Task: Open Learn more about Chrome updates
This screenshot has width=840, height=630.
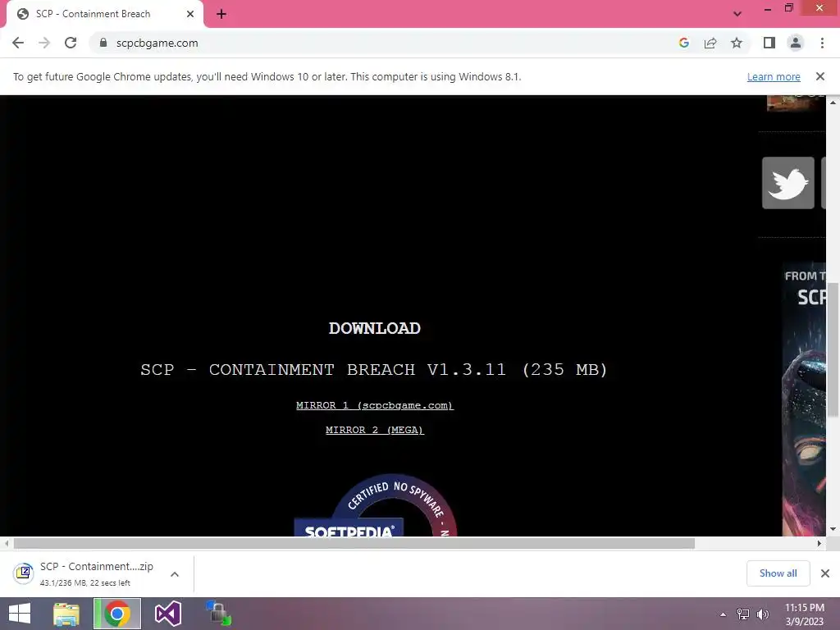Action: 774,76
